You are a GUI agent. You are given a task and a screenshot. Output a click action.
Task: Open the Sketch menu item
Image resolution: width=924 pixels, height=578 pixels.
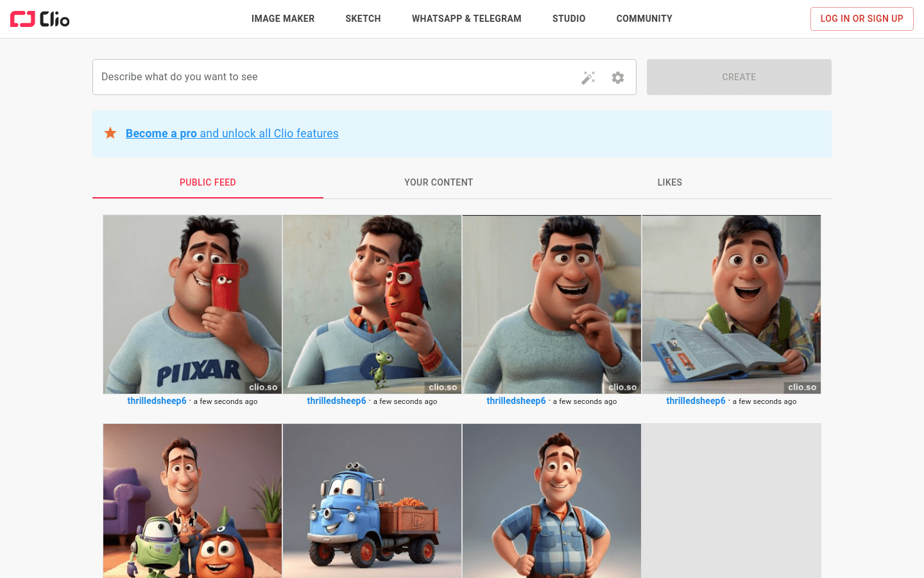(x=363, y=19)
